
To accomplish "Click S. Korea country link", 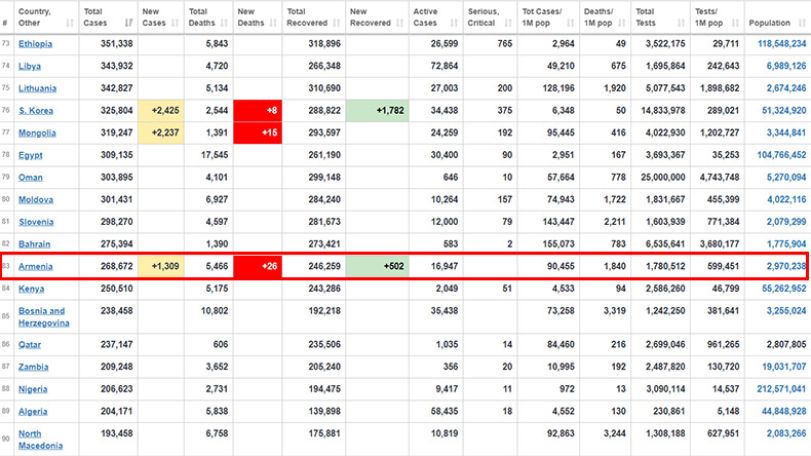I will (36, 111).
